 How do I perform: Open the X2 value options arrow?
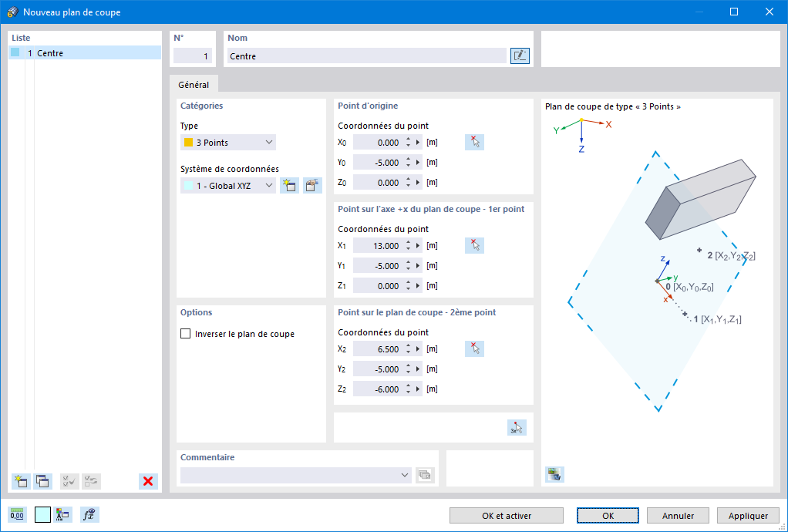(418, 348)
